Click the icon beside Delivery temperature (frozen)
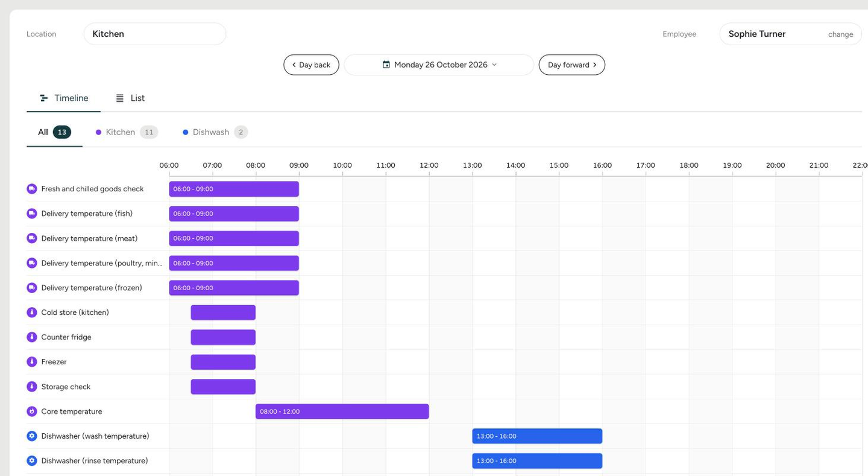The width and height of the screenshot is (868, 476). click(32, 288)
